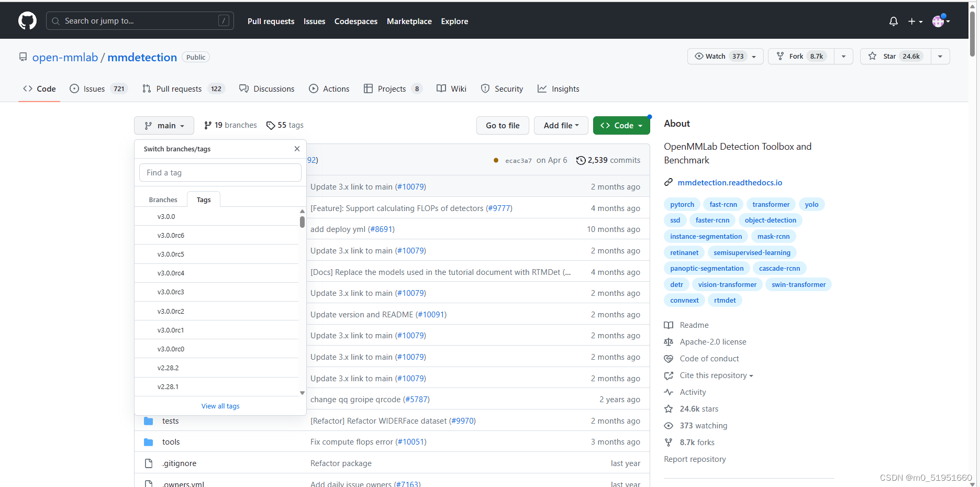Open commit hash ecac3a7
Image resolution: width=980 pixels, height=487 pixels.
518,161
